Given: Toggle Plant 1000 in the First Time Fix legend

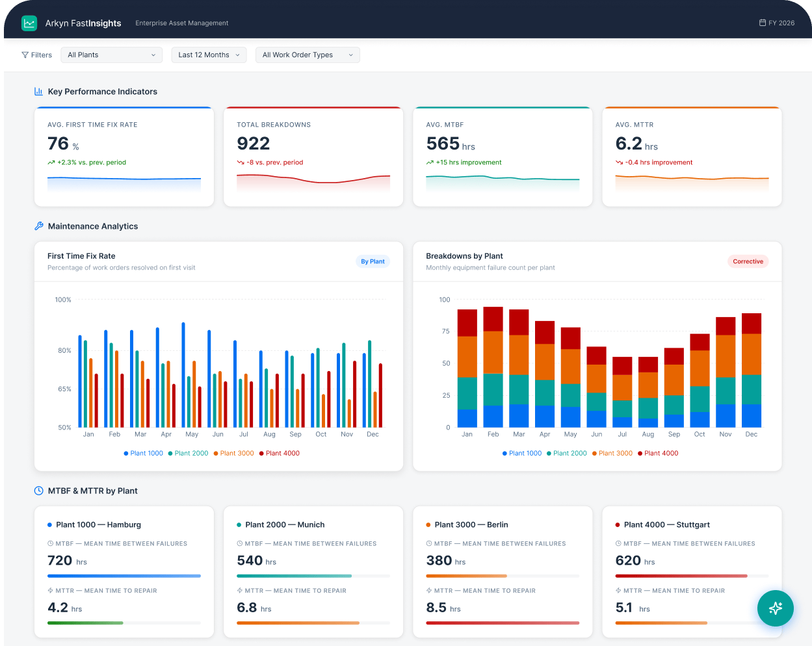Looking at the screenshot, I should (x=143, y=453).
